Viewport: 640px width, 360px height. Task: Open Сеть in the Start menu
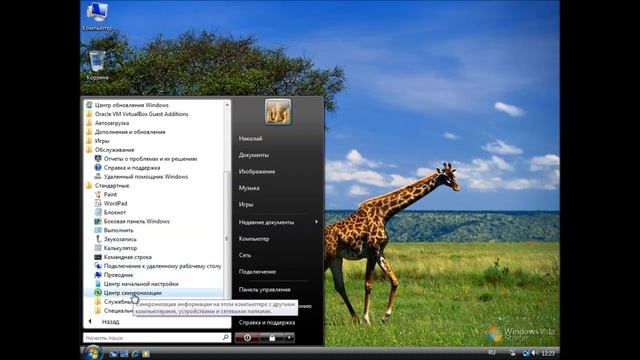click(245, 255)
